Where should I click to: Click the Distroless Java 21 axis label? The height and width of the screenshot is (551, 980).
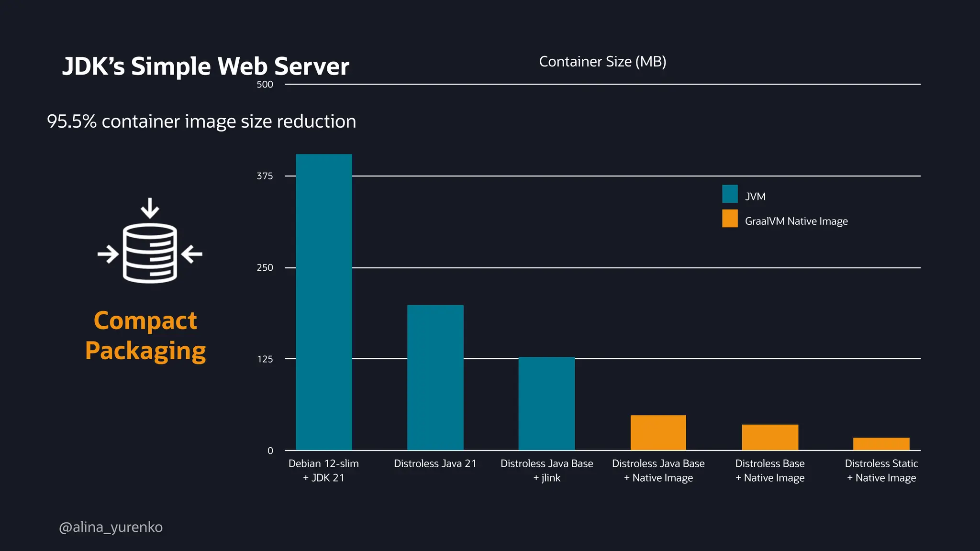(435, 463)
